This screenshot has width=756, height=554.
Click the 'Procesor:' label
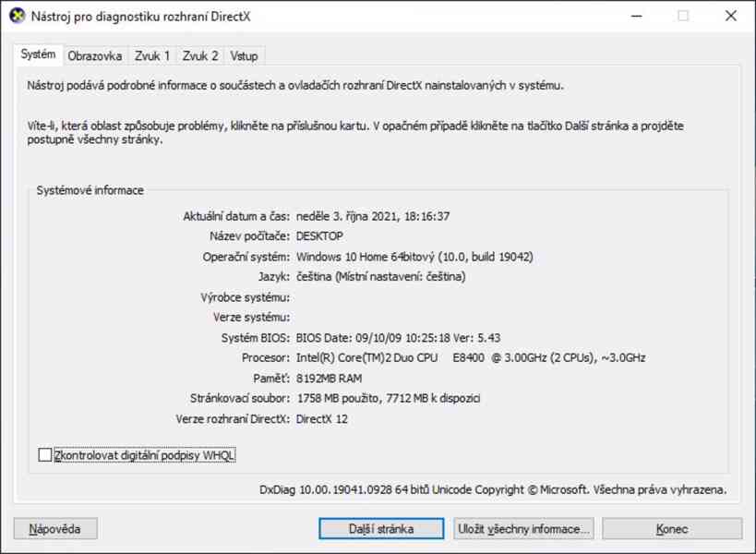[266, 357]
